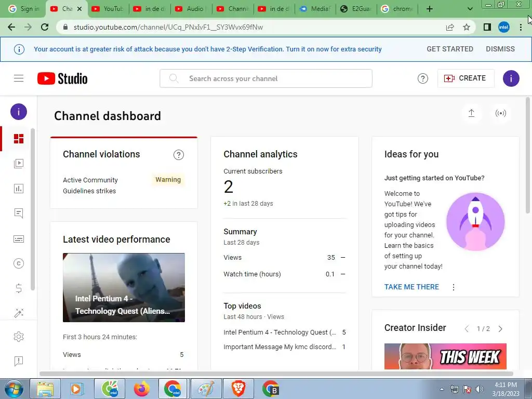This screenshot has width=532, height=399.
Task: Switch to the MediaF browser tab
Action: 315,9
